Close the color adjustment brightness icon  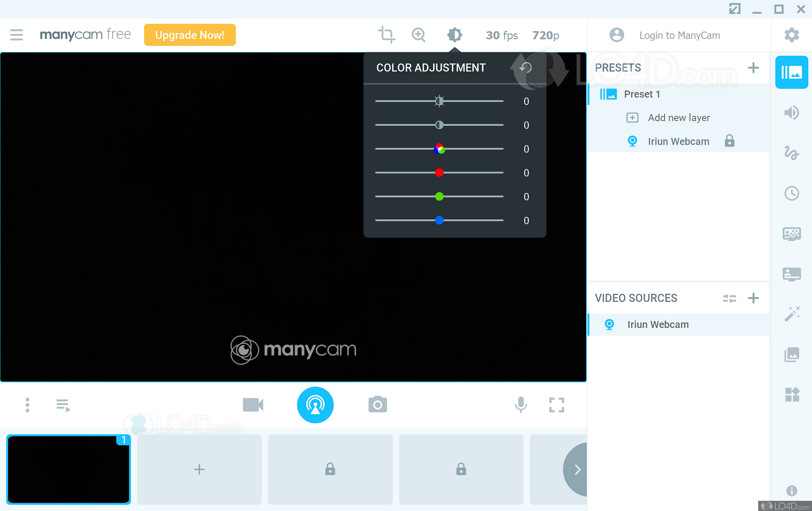pyautogui.click(x=454, y=35)
